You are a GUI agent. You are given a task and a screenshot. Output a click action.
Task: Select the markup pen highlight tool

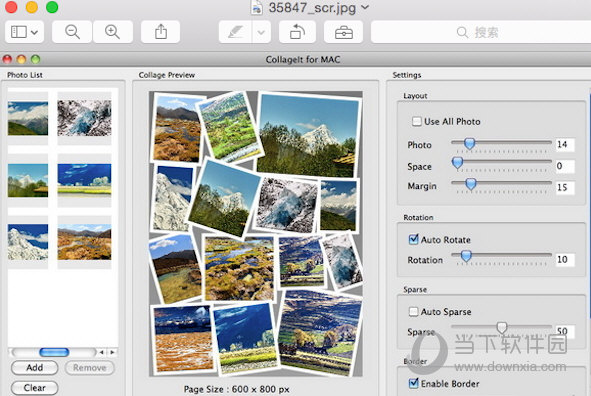click(236, 32)
